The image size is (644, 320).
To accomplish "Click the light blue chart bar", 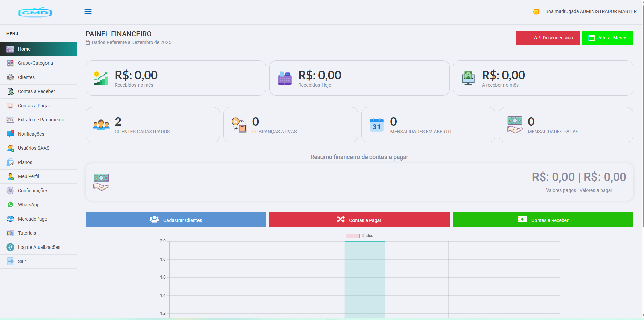I will [365, 280].
